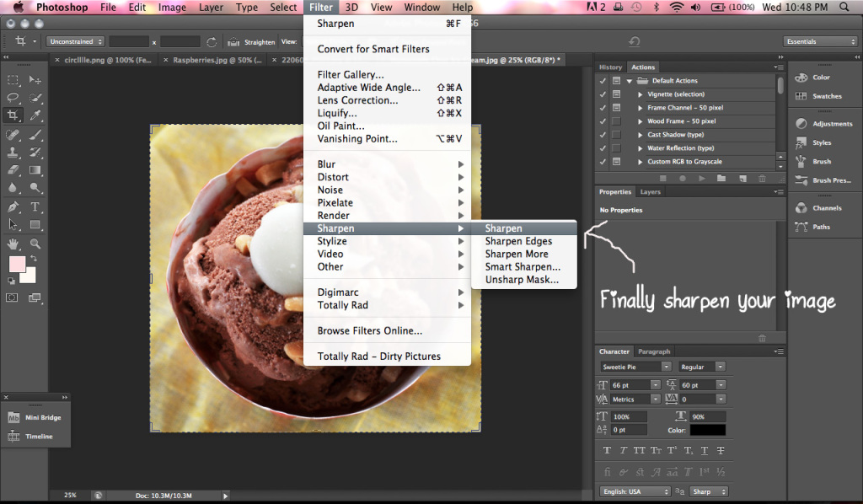
Task: Click Browse Filters Online menu entry
Action: pyautogui.click(x=369, y=331)
